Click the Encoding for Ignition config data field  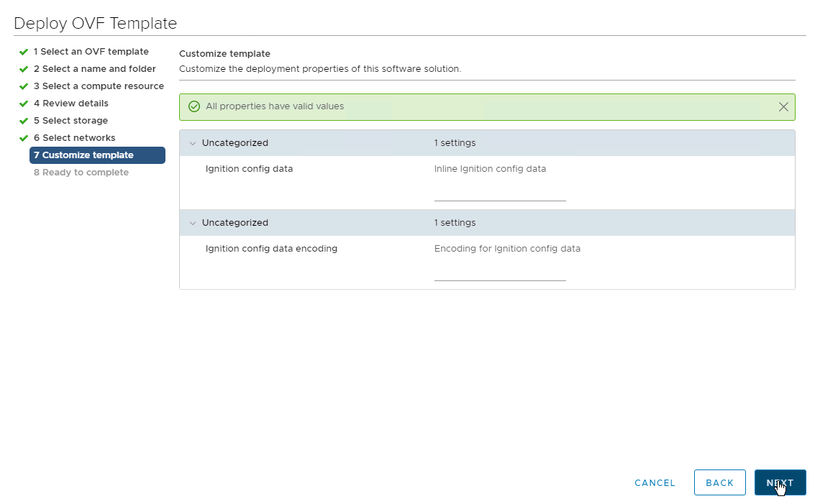tap(500, 273)
